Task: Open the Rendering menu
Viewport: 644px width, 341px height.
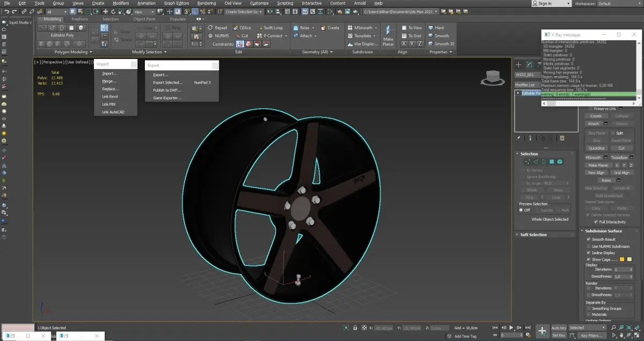Action: point(207,3)
